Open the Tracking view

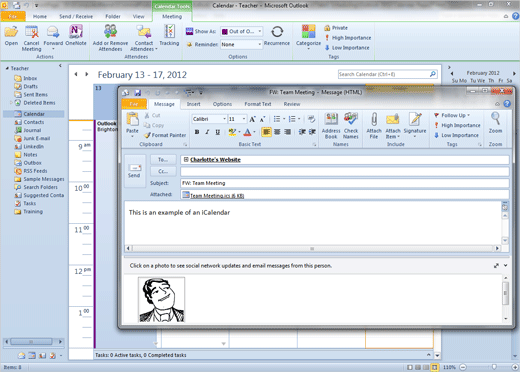(x=169, y=35)
